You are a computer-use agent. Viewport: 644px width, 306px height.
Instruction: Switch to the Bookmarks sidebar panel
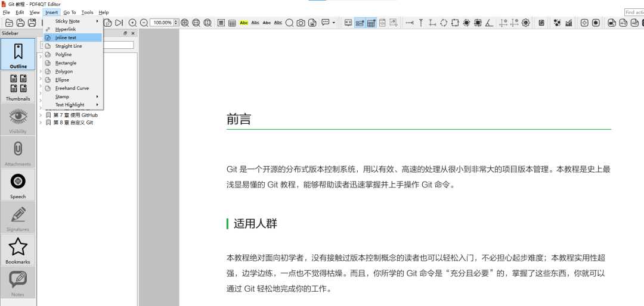pyautogui.click(x=18, y=250)
